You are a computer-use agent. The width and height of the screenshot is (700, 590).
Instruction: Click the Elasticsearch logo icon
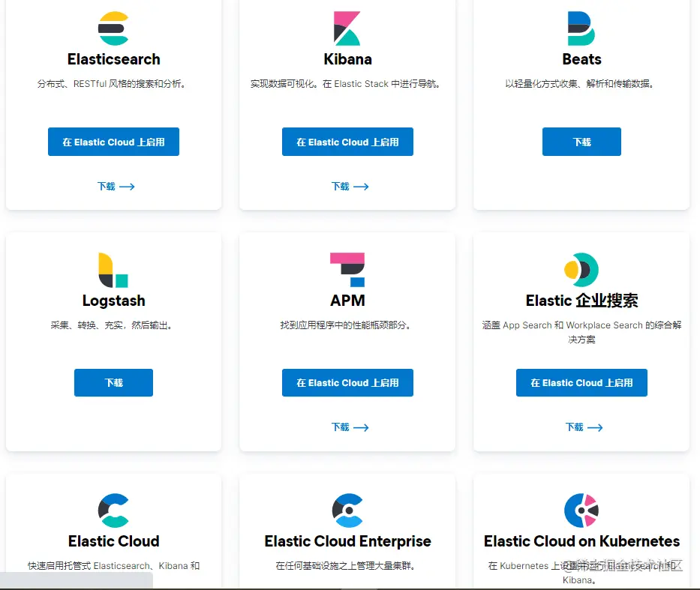point(113,28)
